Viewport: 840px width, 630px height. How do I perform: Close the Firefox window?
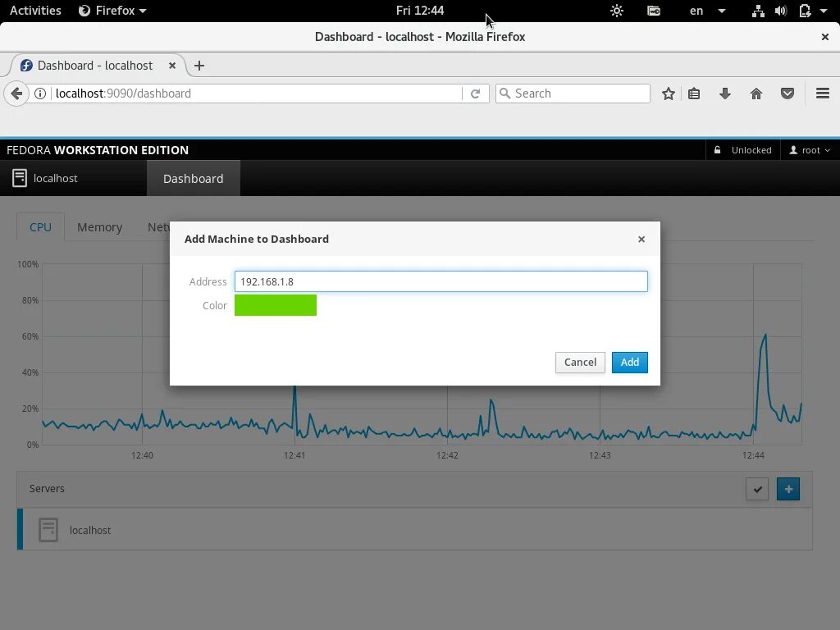click(825, 37)
